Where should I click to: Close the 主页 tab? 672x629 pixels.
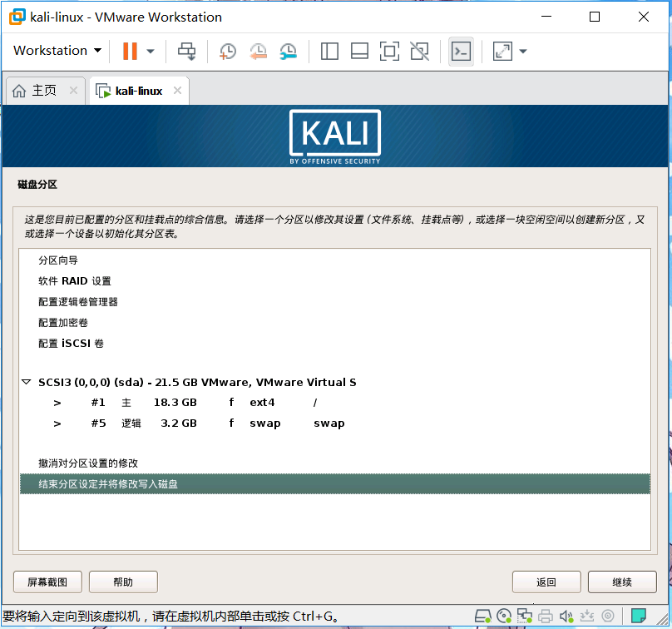point(74,91)
